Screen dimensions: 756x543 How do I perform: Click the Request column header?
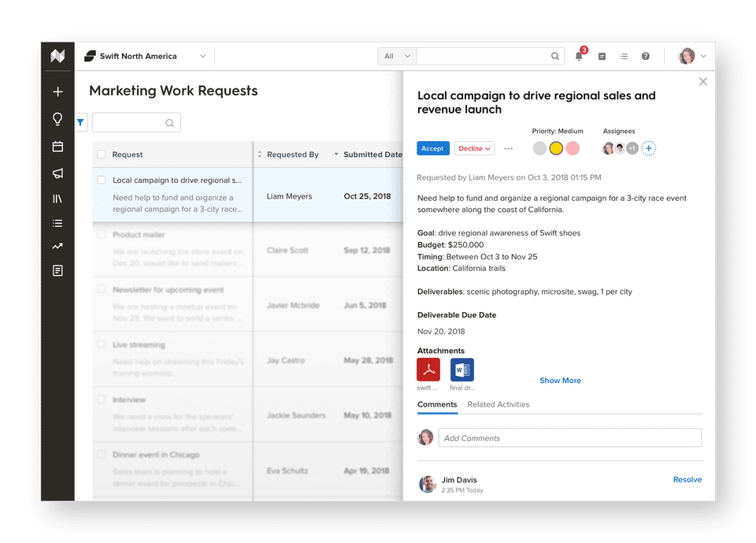pos(128,154)
